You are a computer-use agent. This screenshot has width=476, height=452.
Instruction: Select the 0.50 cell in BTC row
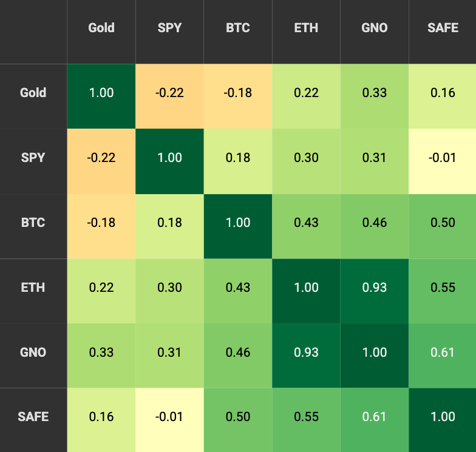(443, 223)
